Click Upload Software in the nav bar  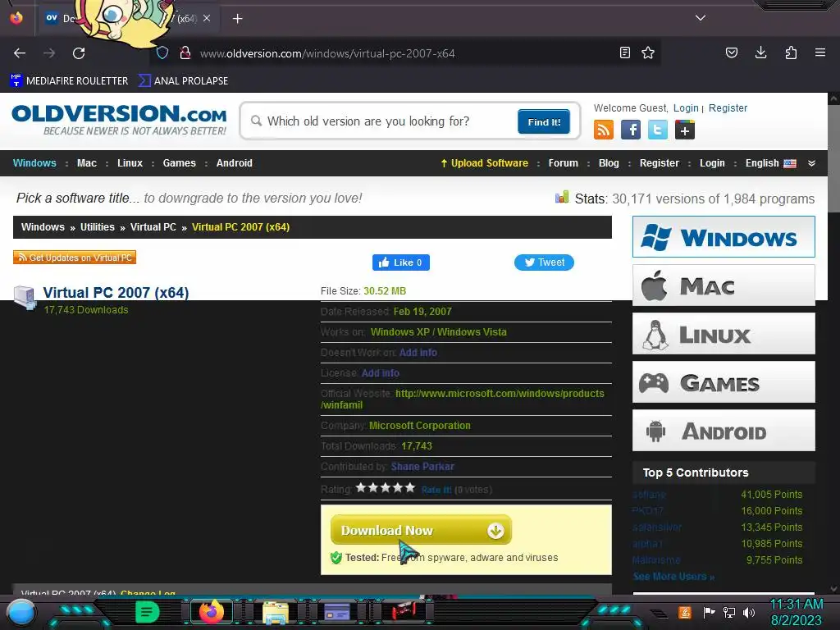pos(484,163)
